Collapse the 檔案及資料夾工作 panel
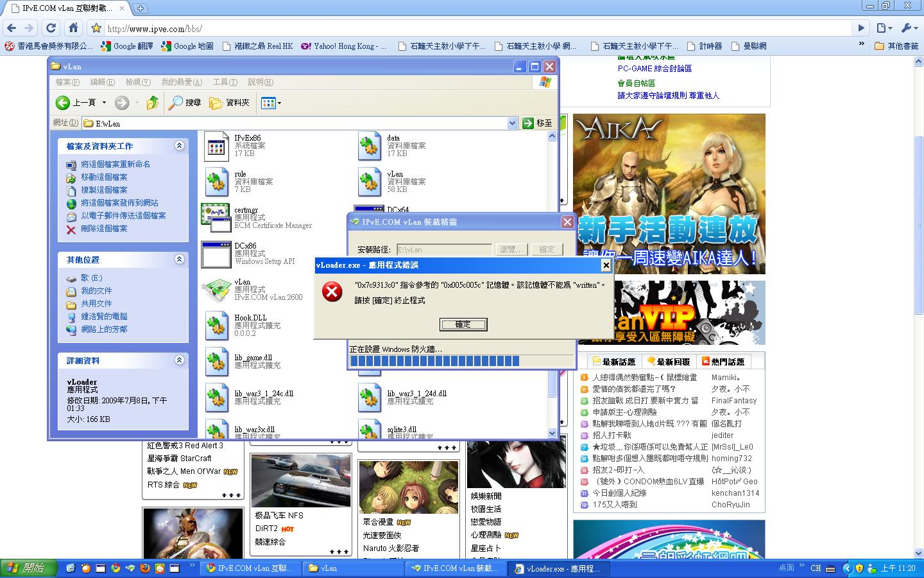This screenshot has height=578, width=924. pos(179,146)
